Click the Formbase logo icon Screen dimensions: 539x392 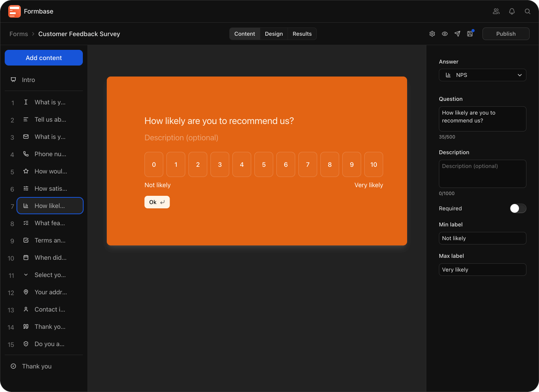pyautogui.click(x=15, y=11)
